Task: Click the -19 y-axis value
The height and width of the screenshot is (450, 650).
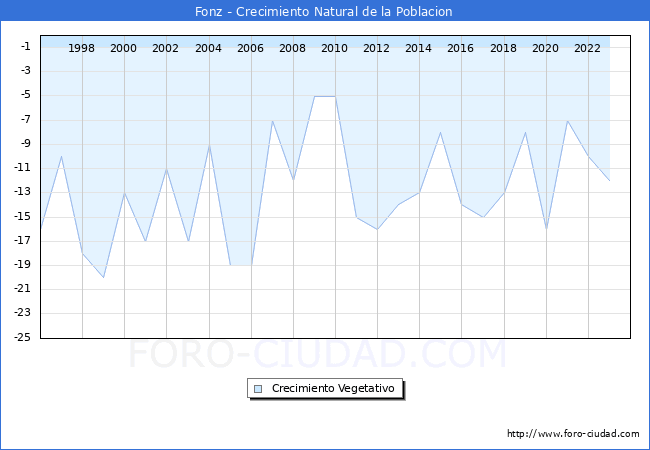Action: 23,264
